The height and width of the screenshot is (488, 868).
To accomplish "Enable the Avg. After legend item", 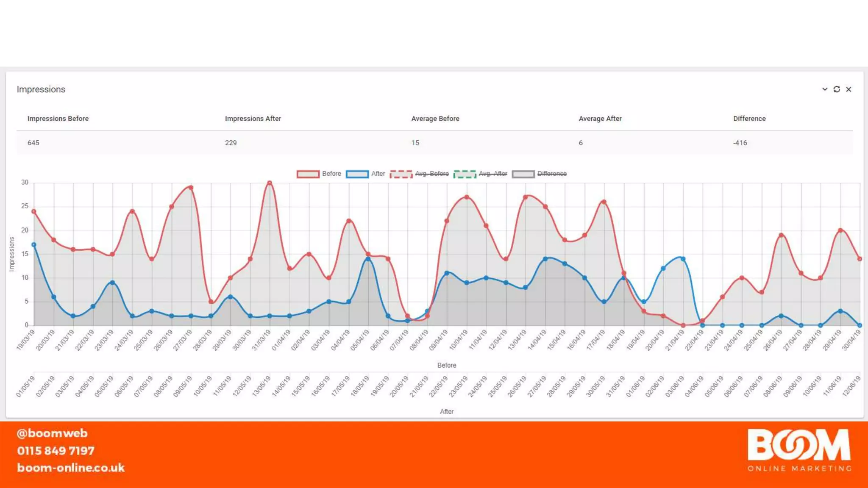I will (x=492, y=174).
